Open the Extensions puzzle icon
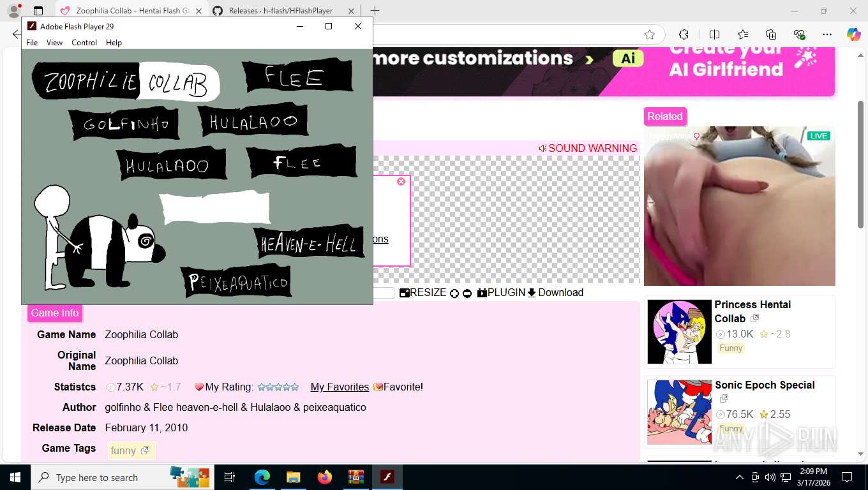Image resolution: width=868 pixels, height=490 pixels. click(684, 34)
